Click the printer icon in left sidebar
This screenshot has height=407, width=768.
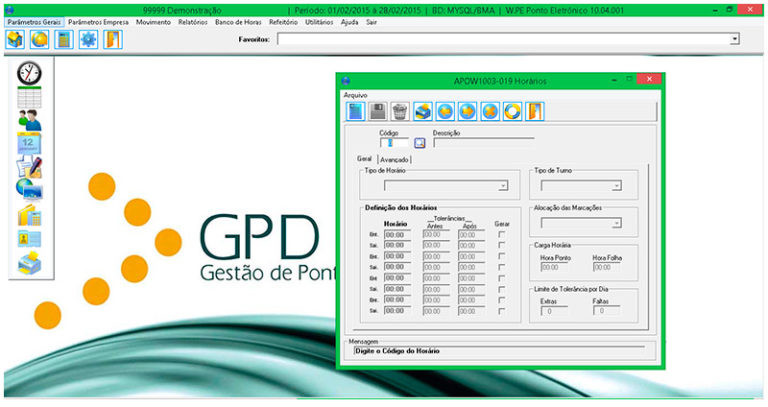[30, 263]
